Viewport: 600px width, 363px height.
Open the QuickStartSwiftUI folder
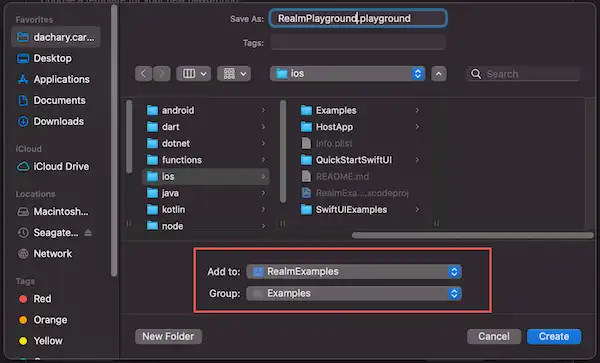360,160
